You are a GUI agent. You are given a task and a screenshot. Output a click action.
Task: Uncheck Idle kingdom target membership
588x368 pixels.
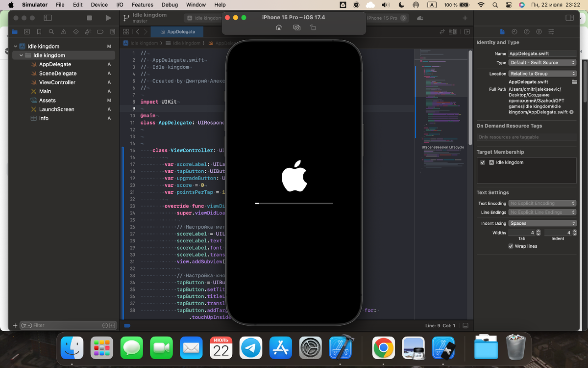point(483,162)
